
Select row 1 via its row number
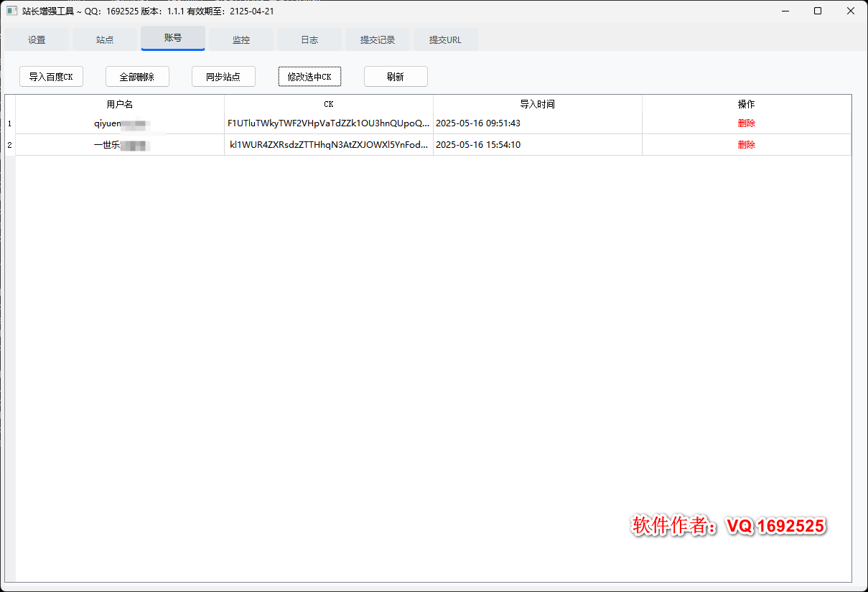[9, 123]
